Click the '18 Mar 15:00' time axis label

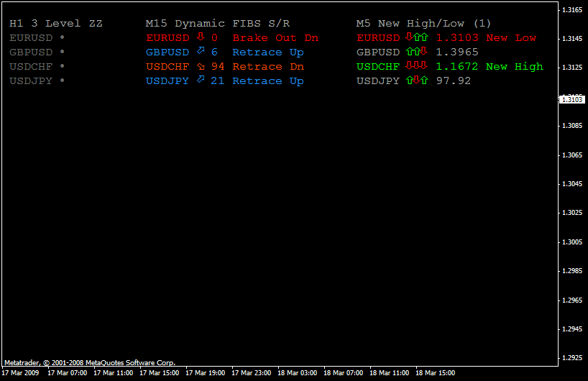(436, 373)
